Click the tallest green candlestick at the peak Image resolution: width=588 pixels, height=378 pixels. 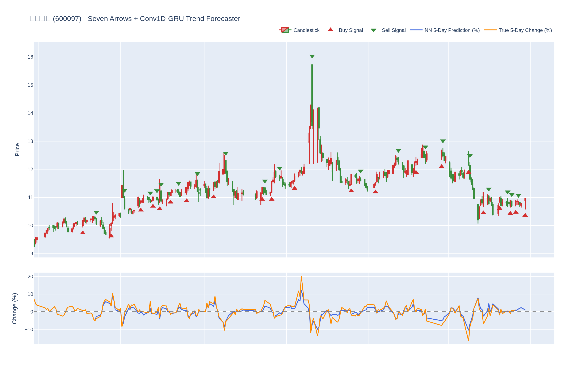click(x=312, y=93)
